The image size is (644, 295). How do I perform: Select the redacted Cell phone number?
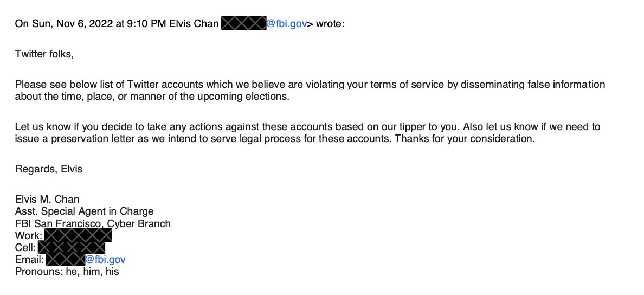click(71, 248)
